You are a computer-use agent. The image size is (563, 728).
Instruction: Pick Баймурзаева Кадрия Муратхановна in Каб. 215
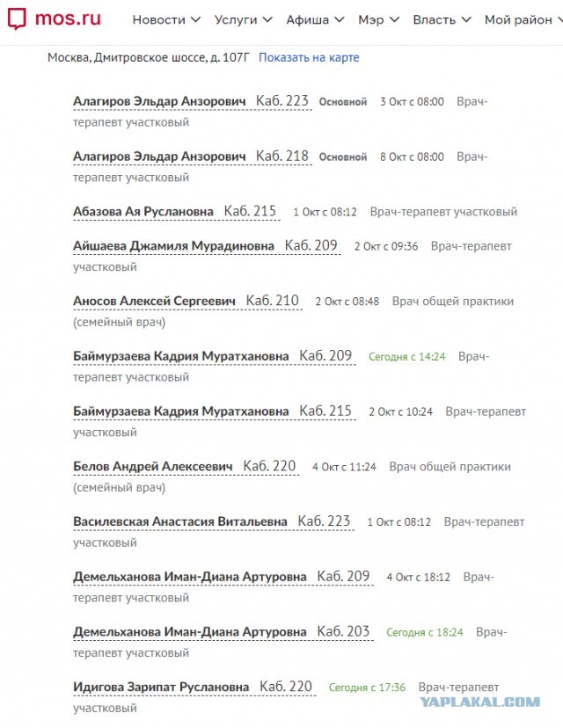180,411
